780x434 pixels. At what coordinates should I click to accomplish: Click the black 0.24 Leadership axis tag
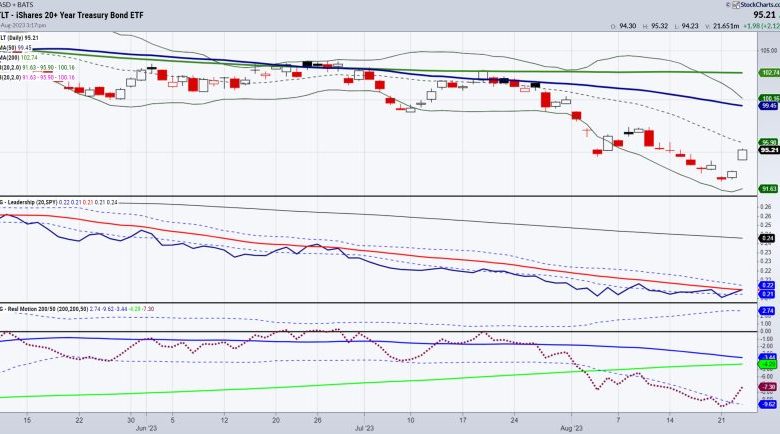click(x=768, y=238)
